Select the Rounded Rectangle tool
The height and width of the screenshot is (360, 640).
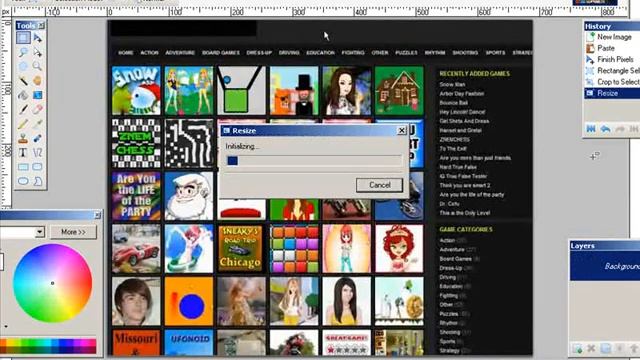(38, 167)
